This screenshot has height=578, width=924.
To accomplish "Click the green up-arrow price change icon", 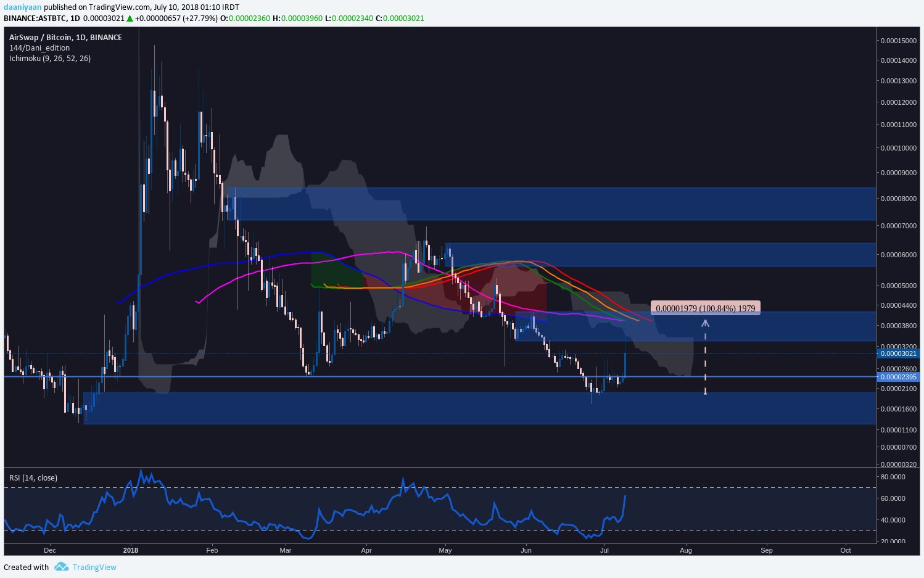I will [x=130, y=19].
